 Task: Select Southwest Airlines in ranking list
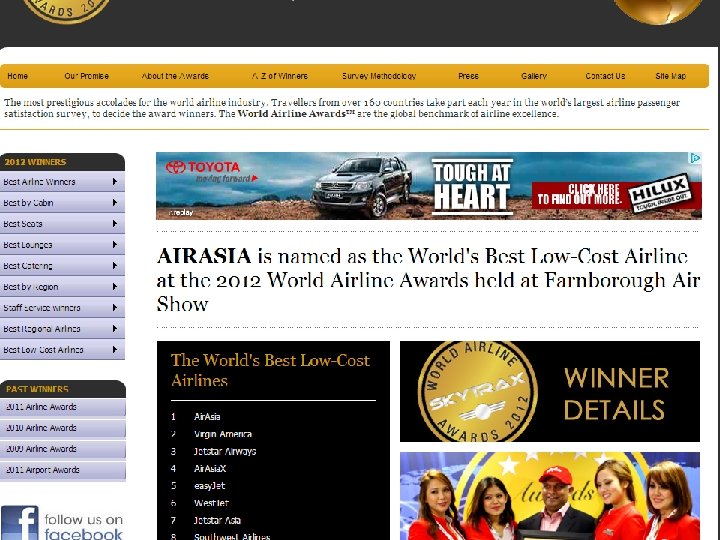tap(232, 536)
